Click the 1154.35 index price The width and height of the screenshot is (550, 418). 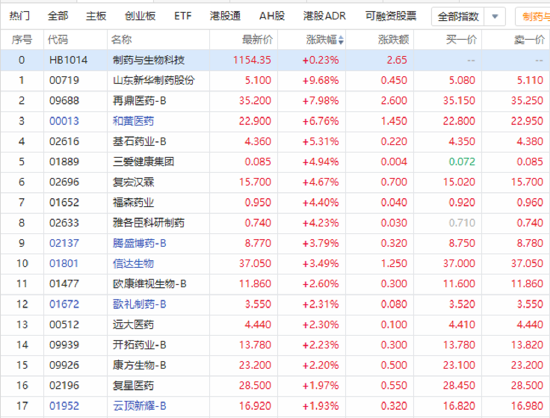click(252, 60)
